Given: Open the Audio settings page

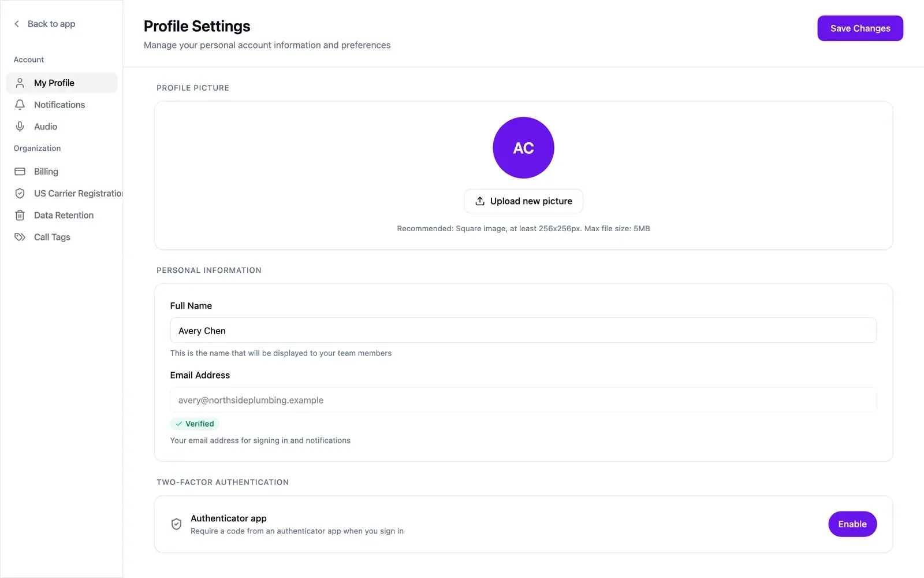Looking at the screenshot, I should point(62,127).
